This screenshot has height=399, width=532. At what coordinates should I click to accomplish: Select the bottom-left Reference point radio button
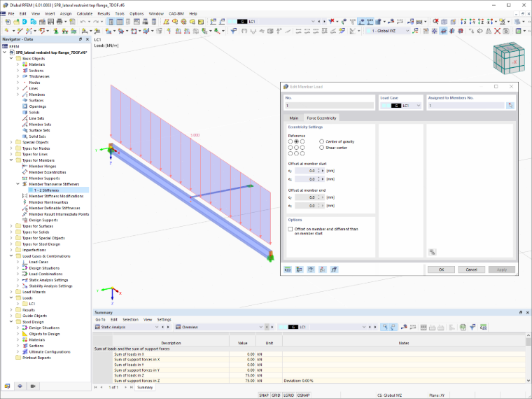(x=290, y=153)
